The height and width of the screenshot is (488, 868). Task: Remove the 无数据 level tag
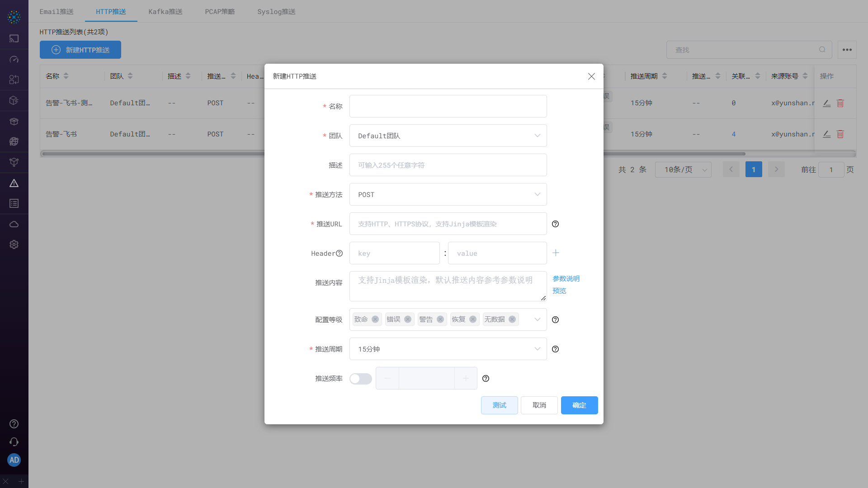[512, 319]
